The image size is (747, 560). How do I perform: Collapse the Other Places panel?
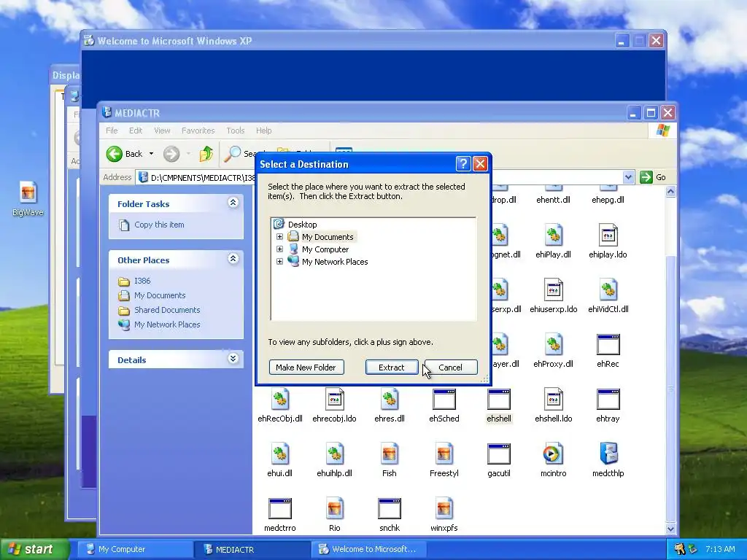[233, 259]
